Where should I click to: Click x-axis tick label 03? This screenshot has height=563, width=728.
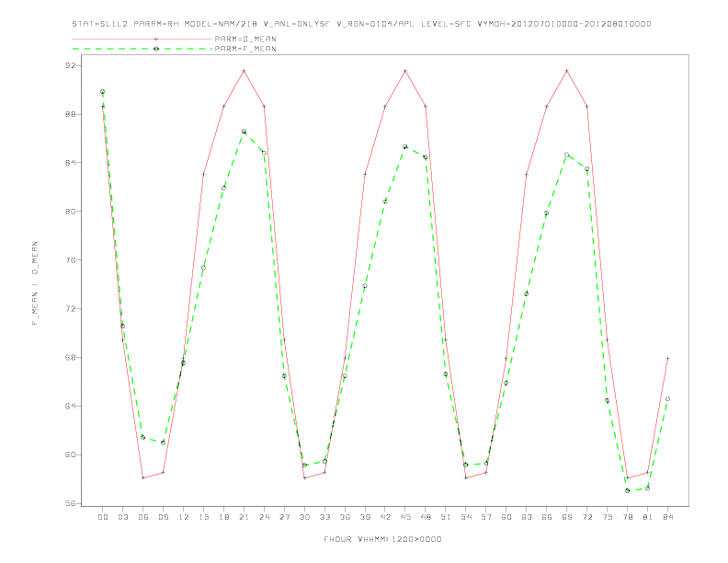tap(122, 517)
